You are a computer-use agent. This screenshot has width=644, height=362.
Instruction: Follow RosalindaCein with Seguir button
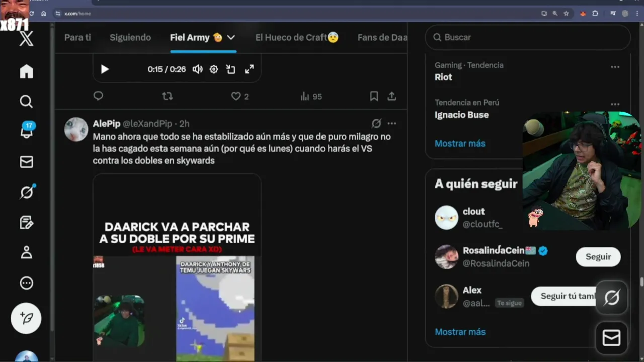coord(598,257)
